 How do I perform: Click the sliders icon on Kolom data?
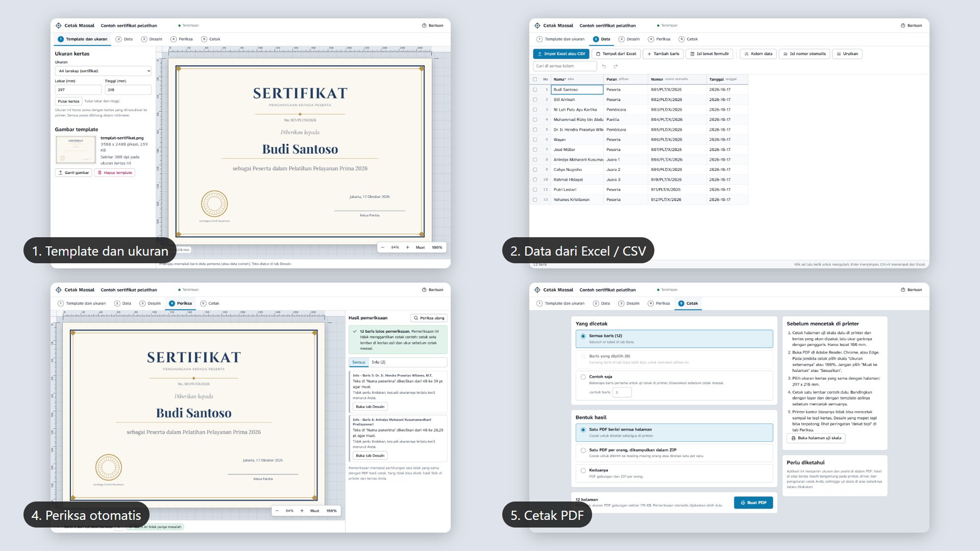[747, 54]
